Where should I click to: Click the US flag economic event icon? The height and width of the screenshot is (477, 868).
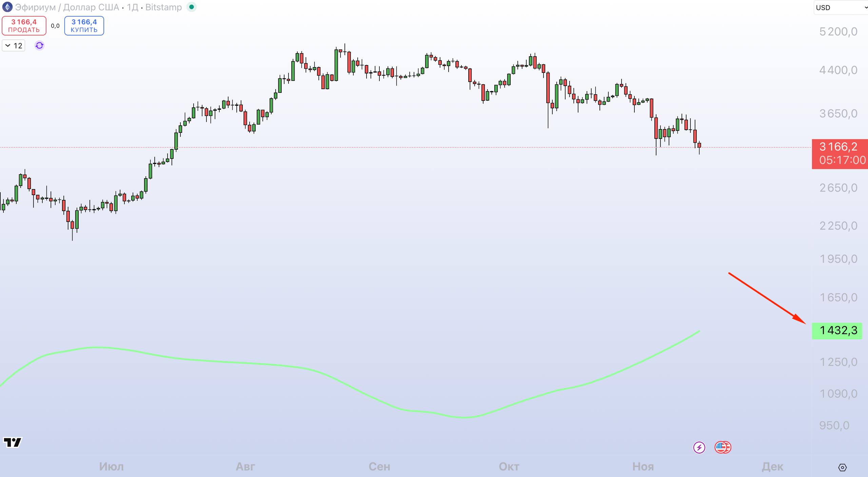[723, 448]
